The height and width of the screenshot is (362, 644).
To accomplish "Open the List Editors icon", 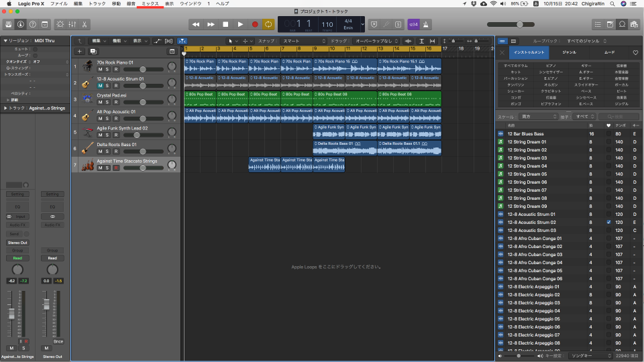I will click(x=598, y=25).
